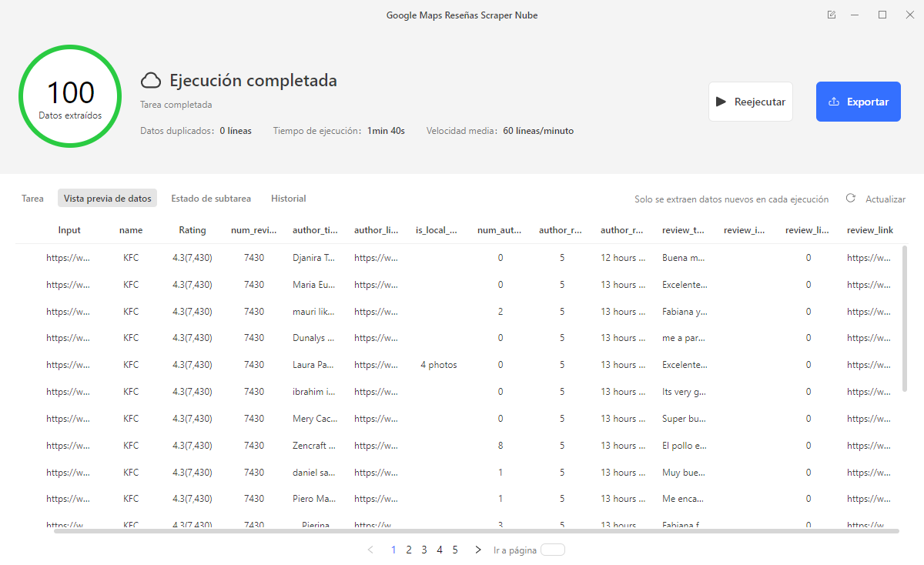Image resolution: width=924 pixels, height=565 pixels.
Task: Click the first https link in the Input column
Action: 69,257
